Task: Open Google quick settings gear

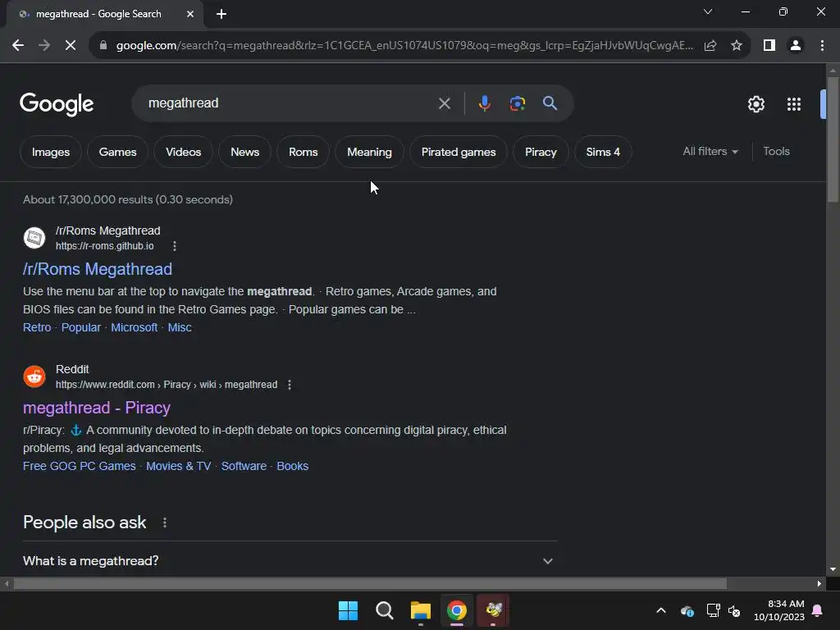Action: (x=756, y=104)
